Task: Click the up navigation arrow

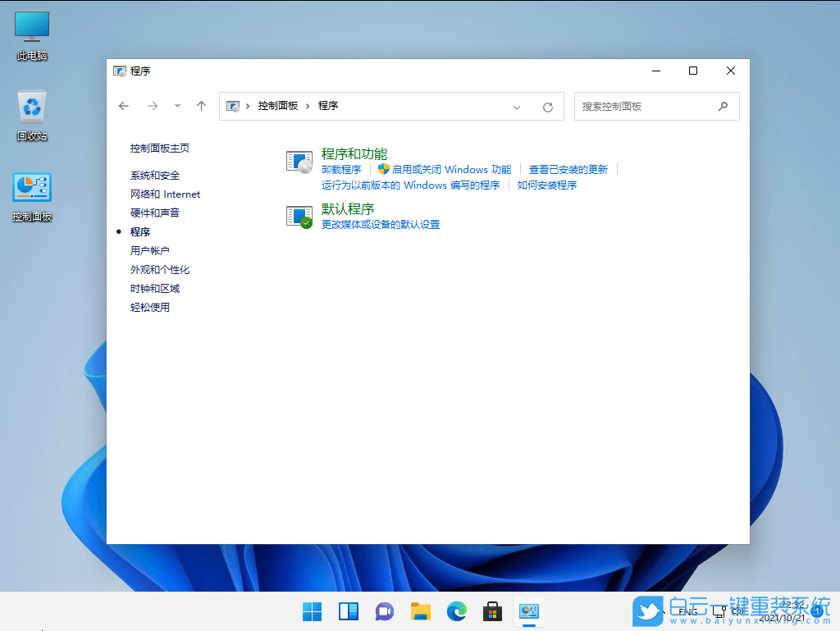Action: coord(201,106)
